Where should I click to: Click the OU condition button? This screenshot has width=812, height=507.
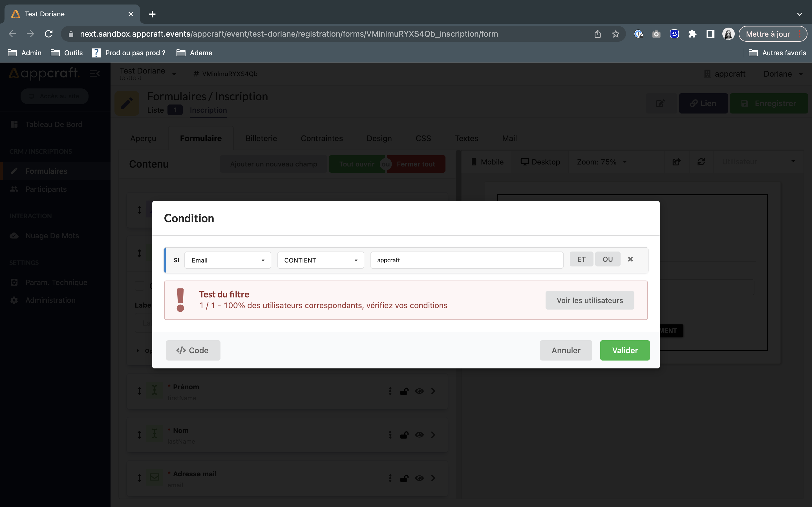click(x=608, y=259)
